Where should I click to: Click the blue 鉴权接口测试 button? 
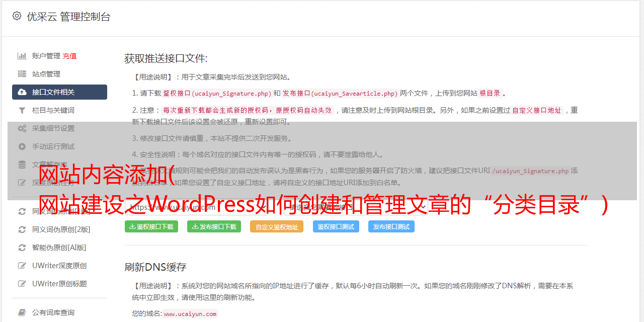[336, 226]
